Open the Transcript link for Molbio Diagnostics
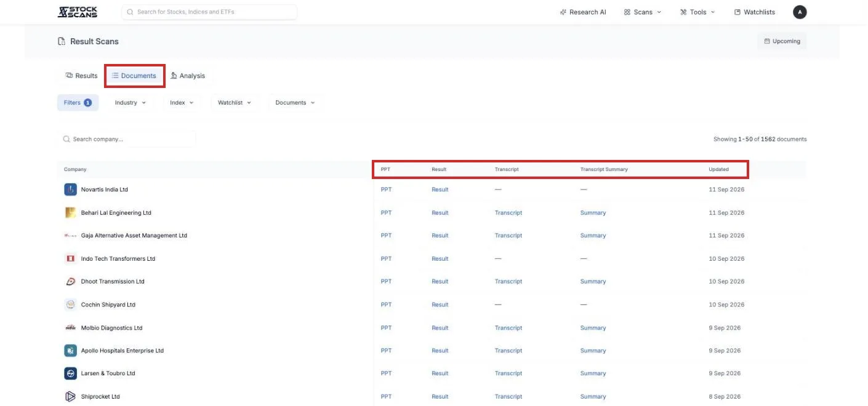This screenshot has width=868, height=406. (x=508, y=328)
